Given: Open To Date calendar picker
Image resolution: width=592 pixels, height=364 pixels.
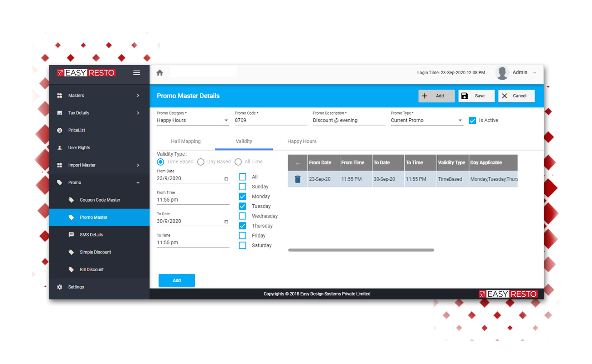Looking at the screenshot, I should (226, 222).
